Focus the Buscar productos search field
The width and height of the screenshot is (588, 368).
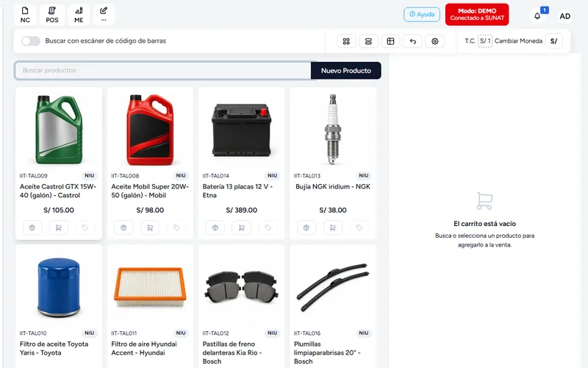(163, 71)
